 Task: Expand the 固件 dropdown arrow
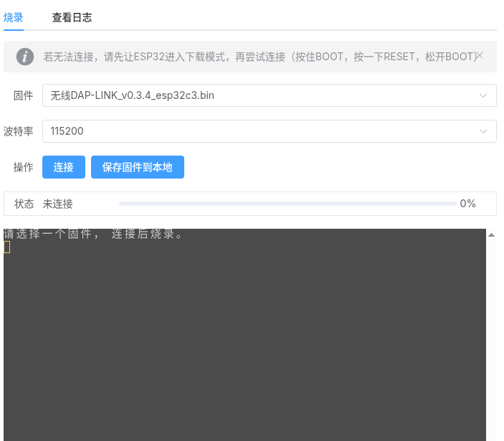click(x=483, y=95)
